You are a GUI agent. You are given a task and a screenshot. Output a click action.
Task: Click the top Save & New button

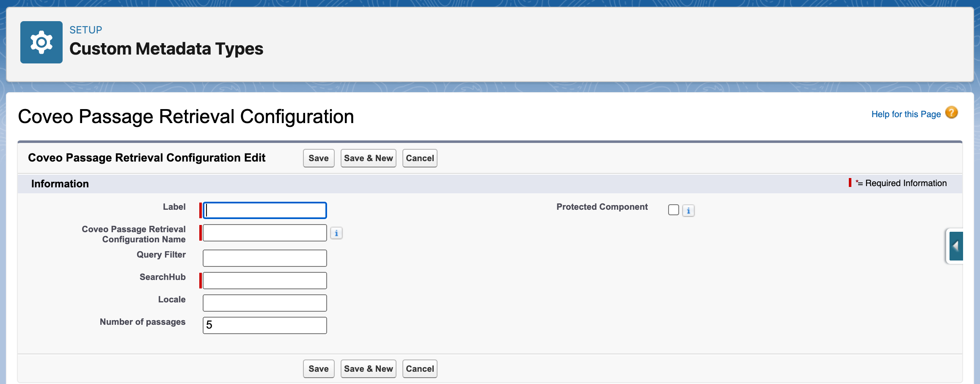point(369,158)
